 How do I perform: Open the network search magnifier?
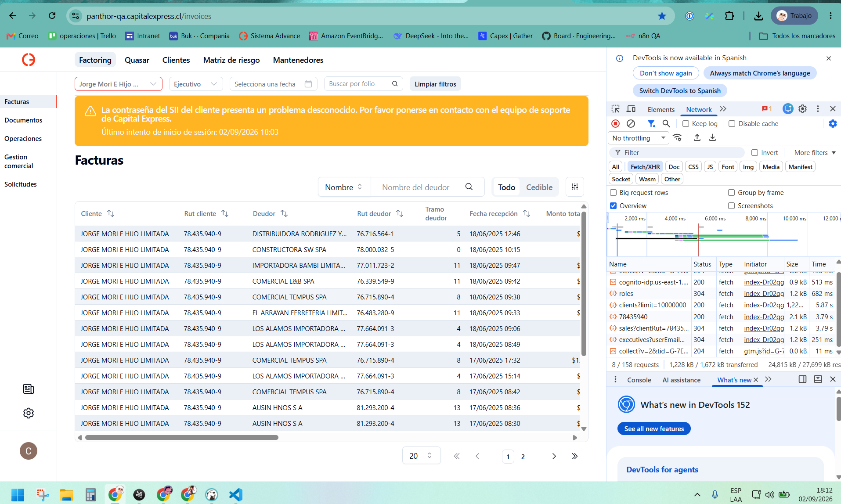click(666, 124)
